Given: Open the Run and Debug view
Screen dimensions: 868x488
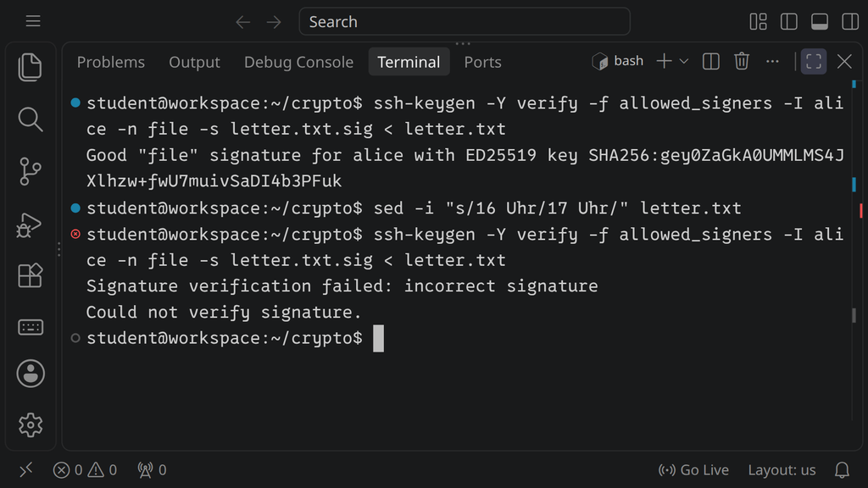Looking at the screenshot, I should pos(30,225).
